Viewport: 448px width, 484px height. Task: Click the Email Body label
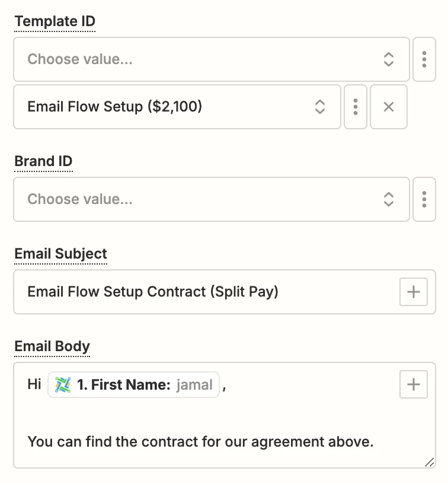coord(52,346)
